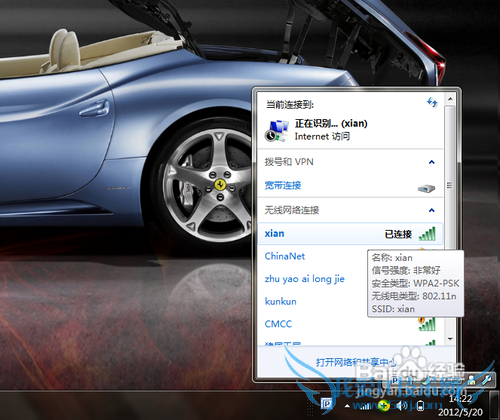This screenshot has height=420, width=500.
Task: Click the refresh network list icon
Action: click(432, 102)
